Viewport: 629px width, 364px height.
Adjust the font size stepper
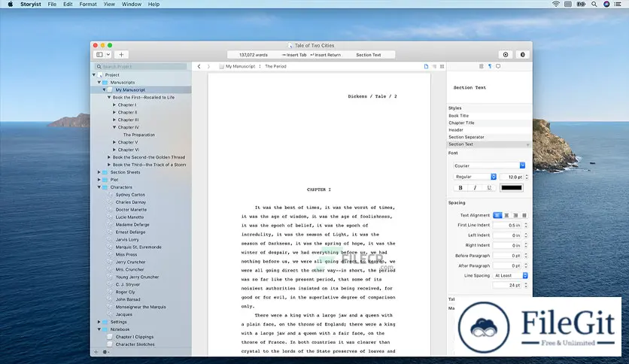527,177
